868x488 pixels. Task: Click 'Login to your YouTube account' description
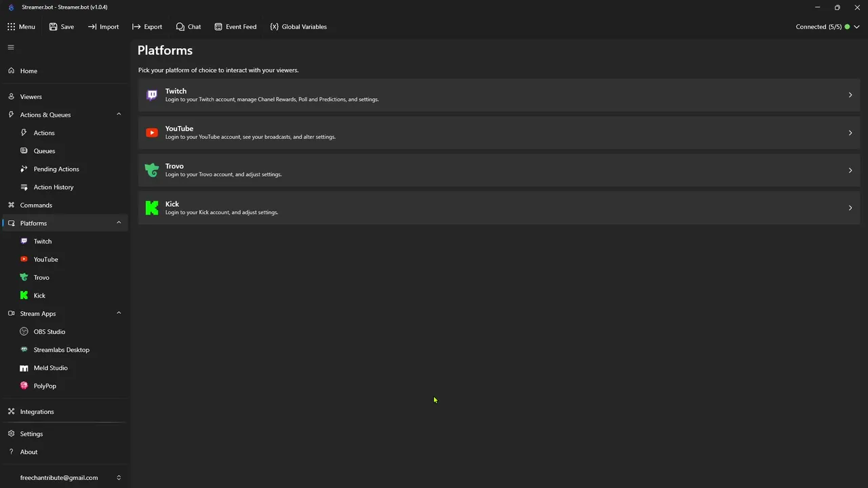point(250,137)
